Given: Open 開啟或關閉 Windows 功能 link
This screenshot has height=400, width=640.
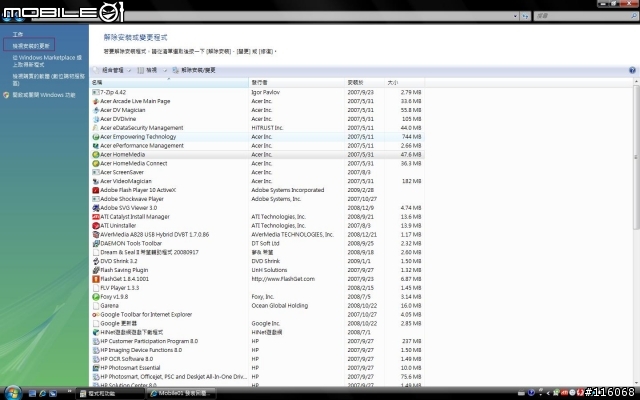Looking at the screenshot, I should click(x=44, y=94).
